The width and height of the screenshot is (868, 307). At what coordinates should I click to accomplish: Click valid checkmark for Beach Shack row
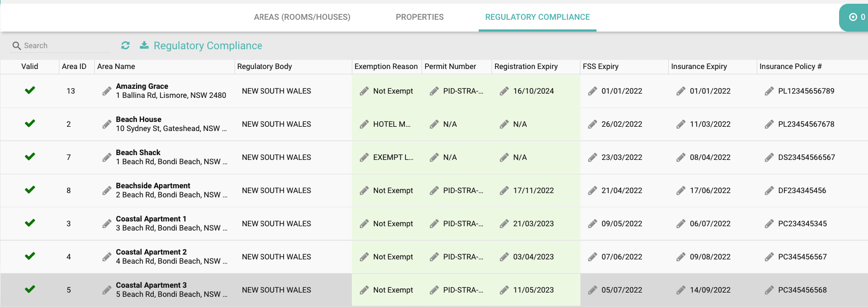click(x=30, y=157)
